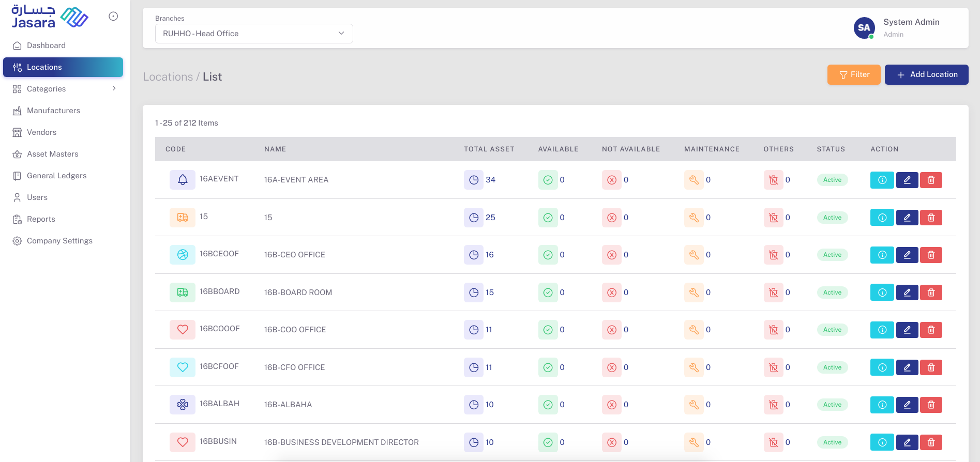
Task: Click total asset clock icon for 16B-ALBAHA
Action: [473, 405]
